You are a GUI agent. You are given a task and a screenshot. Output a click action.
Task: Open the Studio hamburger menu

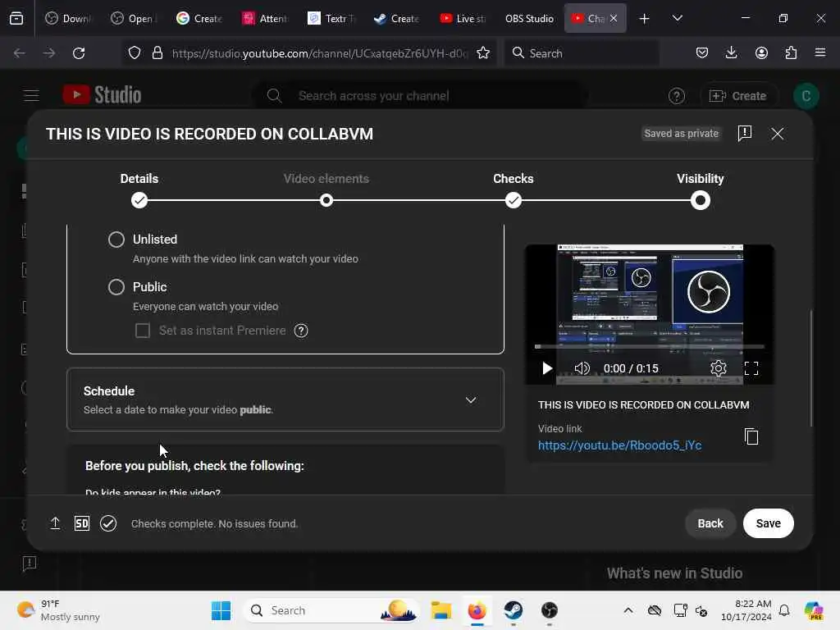coord(32,95)
